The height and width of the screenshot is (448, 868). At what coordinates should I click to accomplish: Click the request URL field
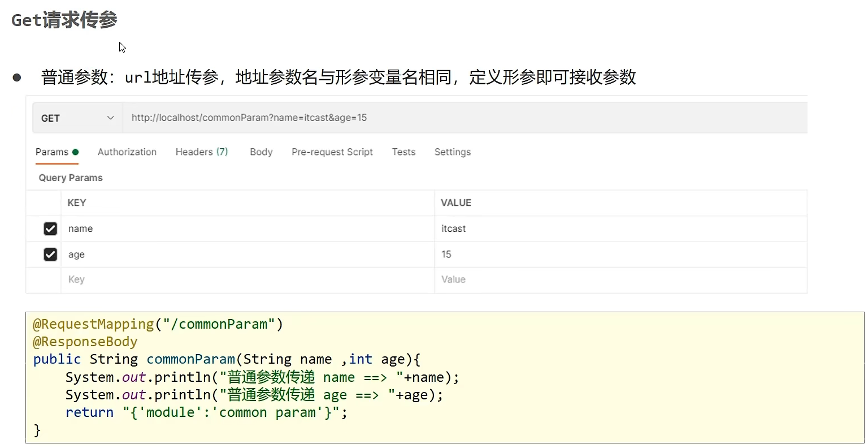(x=463, y=118)
